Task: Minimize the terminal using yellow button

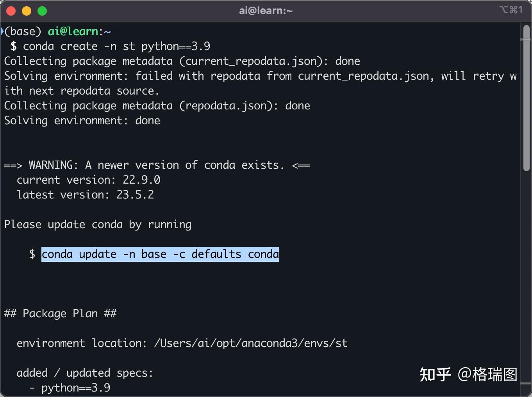Action: (x=27, y=11)
